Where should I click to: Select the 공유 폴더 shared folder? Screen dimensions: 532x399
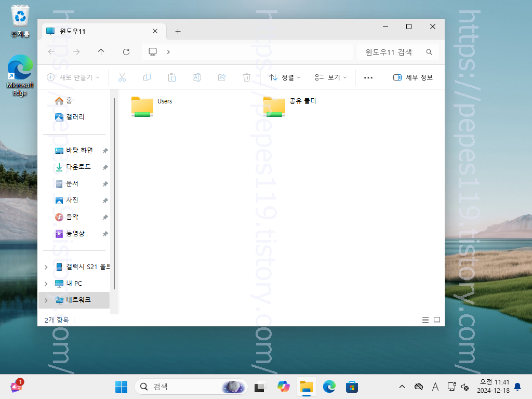(x=290, y=107)
